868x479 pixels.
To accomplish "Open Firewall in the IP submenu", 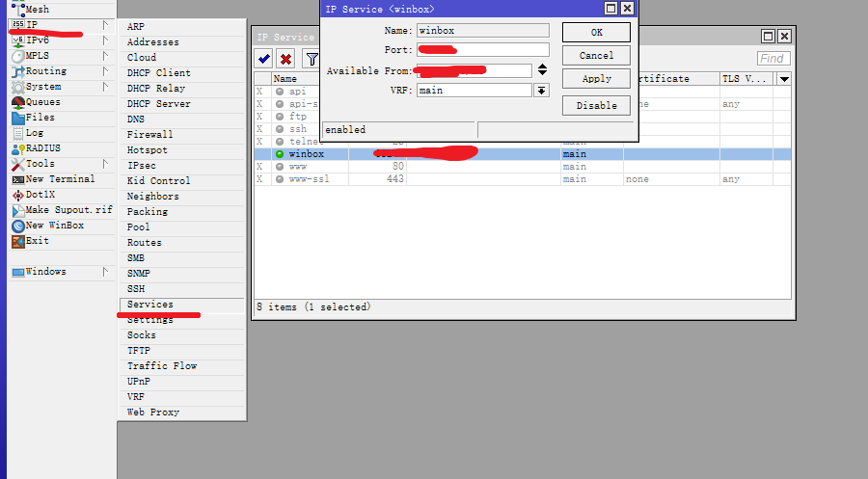I will click(x=181, y=134).
